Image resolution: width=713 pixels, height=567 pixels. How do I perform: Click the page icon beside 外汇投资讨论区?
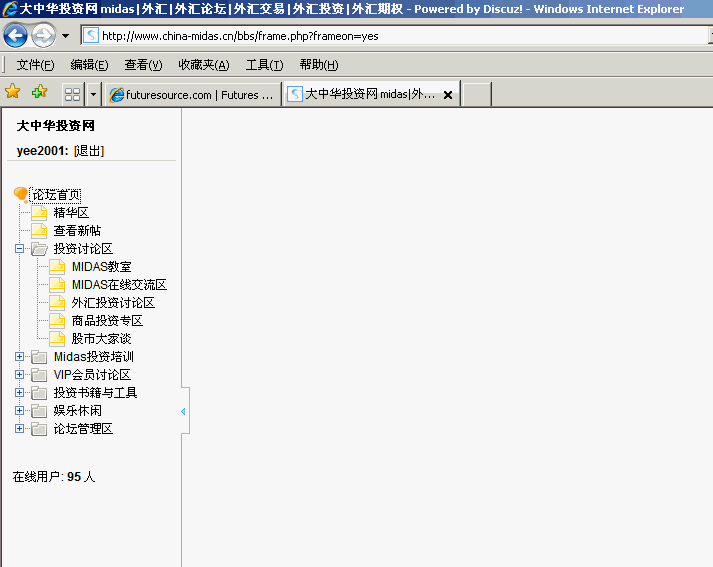(57, 303)
